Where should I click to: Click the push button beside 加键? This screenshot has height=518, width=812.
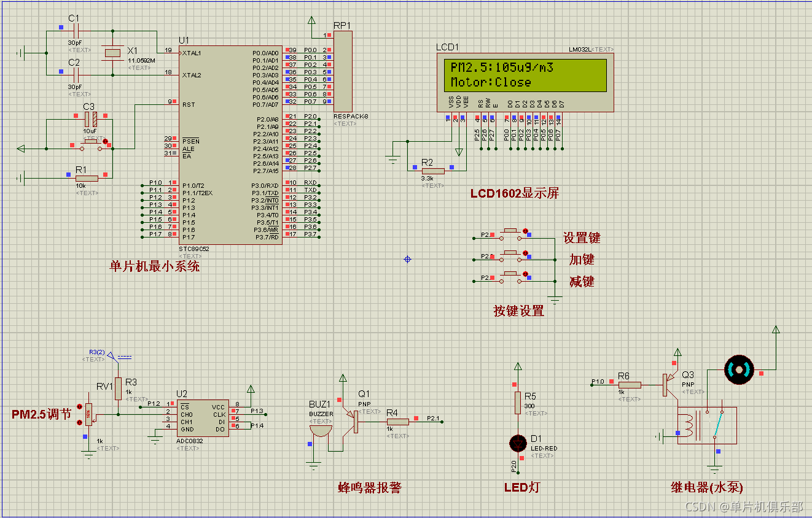point(510,255)
